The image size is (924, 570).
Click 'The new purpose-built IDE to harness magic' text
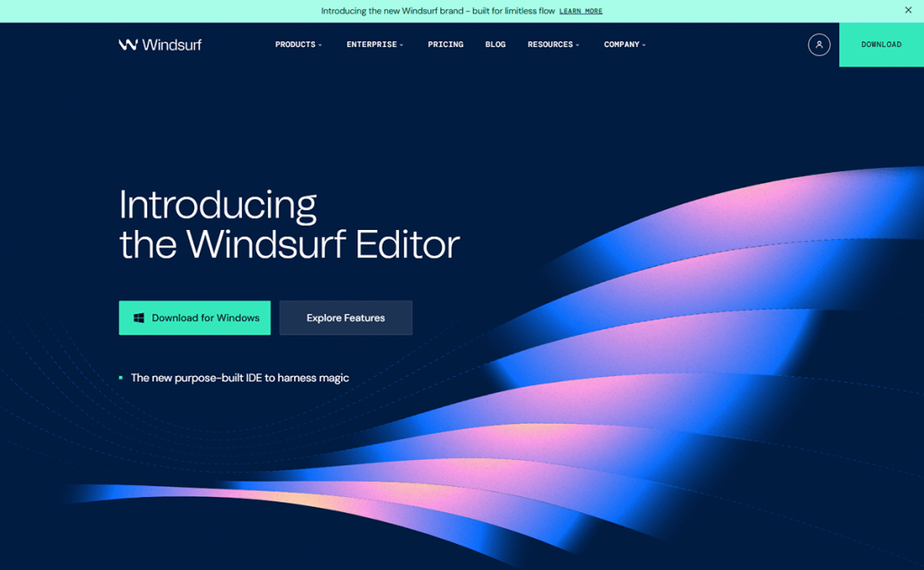(x=240, y=378)
